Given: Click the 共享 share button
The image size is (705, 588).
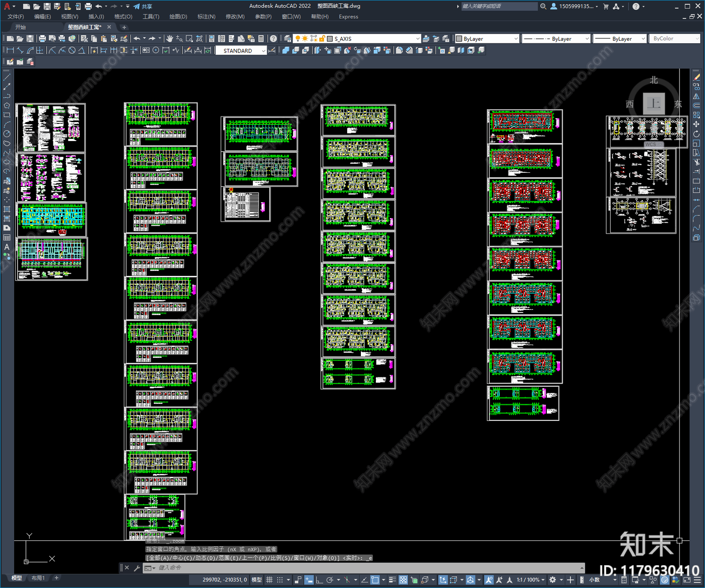Looking at the screenshot, I should click(x=143, y=6).
